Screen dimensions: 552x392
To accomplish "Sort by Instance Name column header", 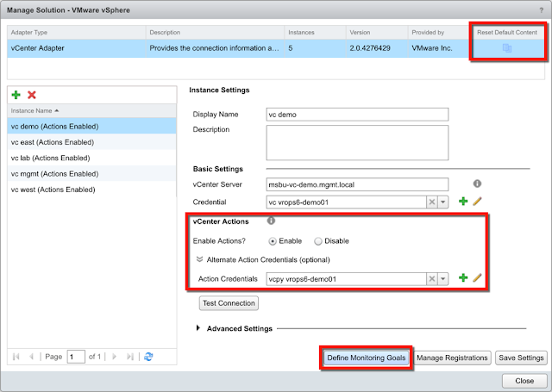I will click(91, 111).
